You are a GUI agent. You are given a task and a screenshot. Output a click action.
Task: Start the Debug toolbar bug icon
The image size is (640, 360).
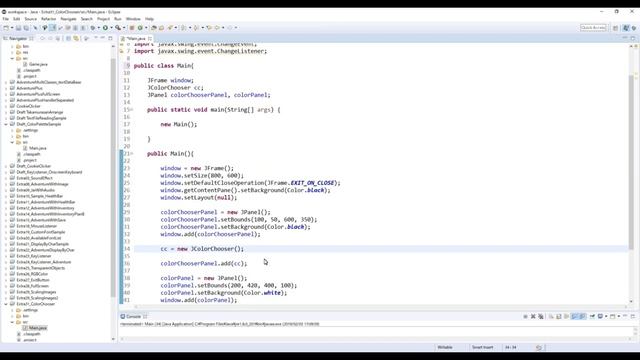(x=93, y=28)
